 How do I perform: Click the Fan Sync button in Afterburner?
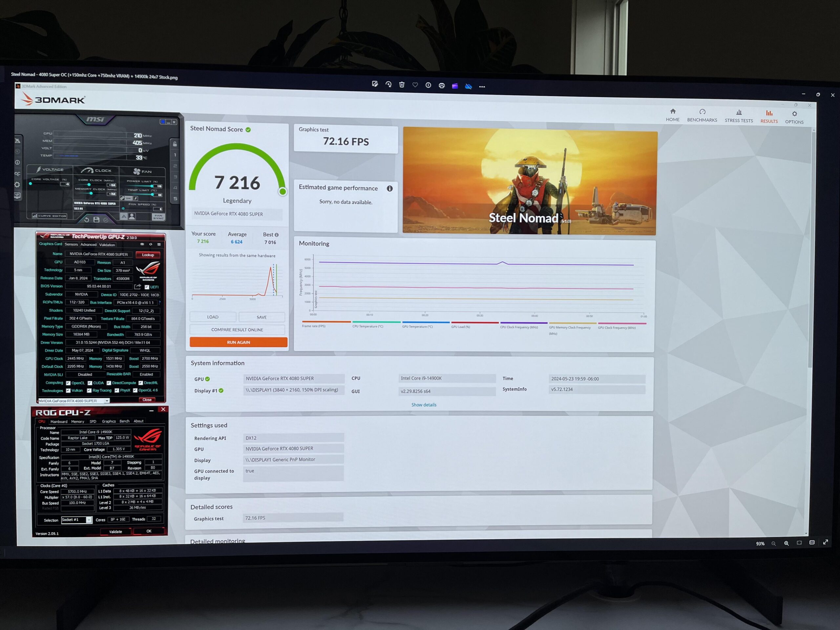(158, 217)
